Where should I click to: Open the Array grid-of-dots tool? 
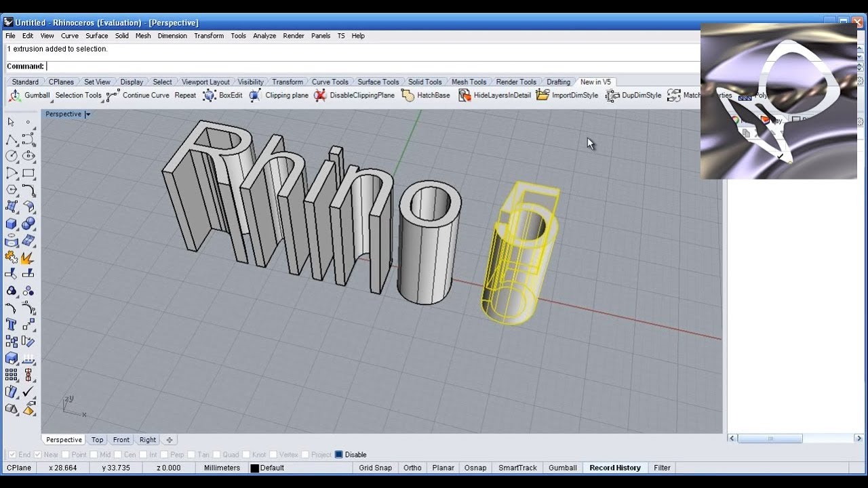12,375
